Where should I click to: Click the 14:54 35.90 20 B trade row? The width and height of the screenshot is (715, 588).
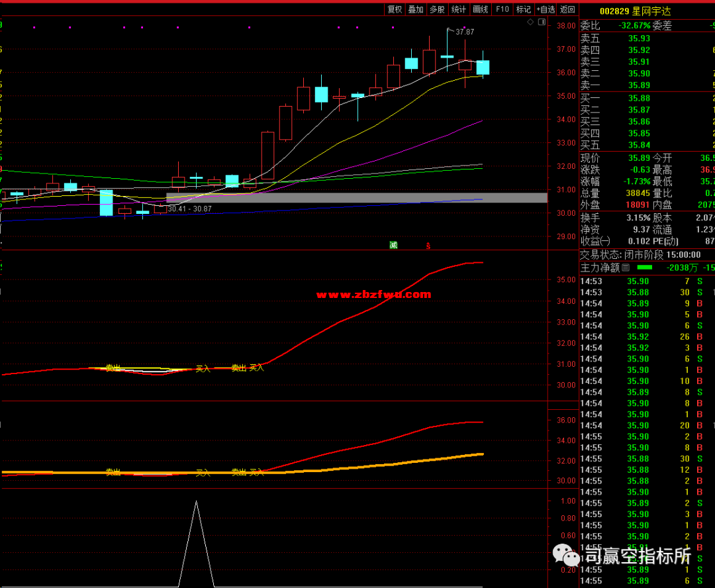[x=647, y=425]
